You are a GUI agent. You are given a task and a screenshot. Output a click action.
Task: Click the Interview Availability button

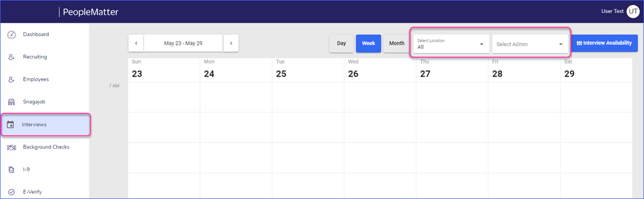pyautogui.click(x=605, y=43)
